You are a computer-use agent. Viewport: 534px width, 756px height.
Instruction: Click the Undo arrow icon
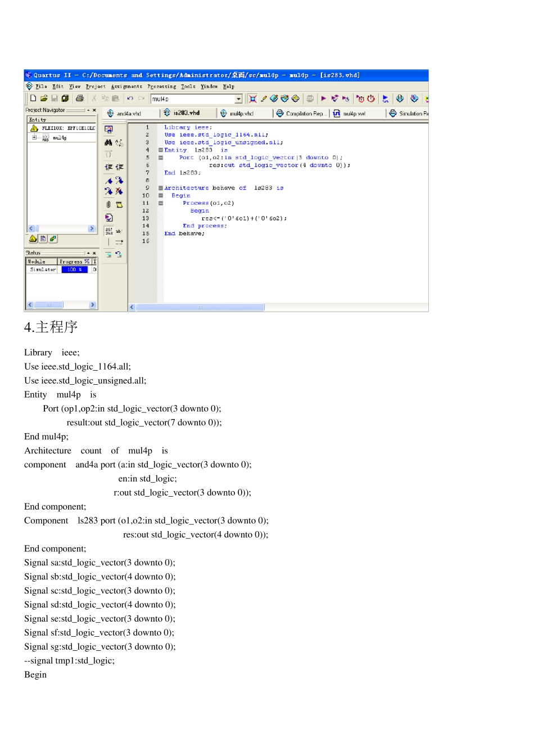tap(130, 98)
